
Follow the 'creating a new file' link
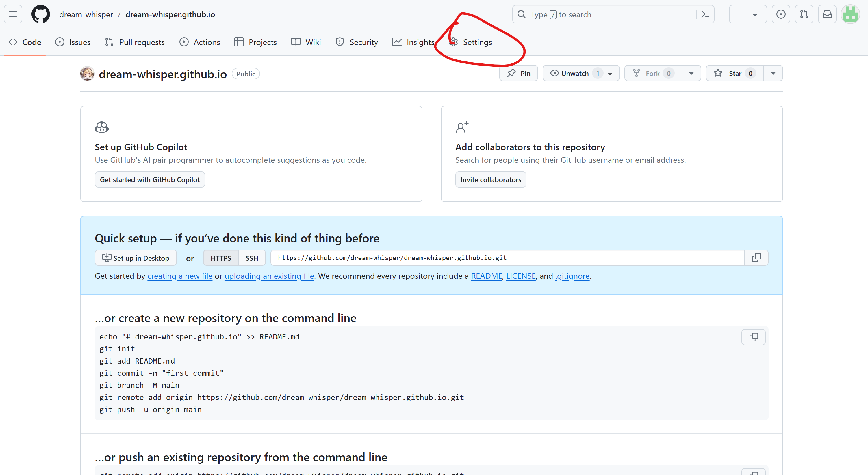click(180, 276)
